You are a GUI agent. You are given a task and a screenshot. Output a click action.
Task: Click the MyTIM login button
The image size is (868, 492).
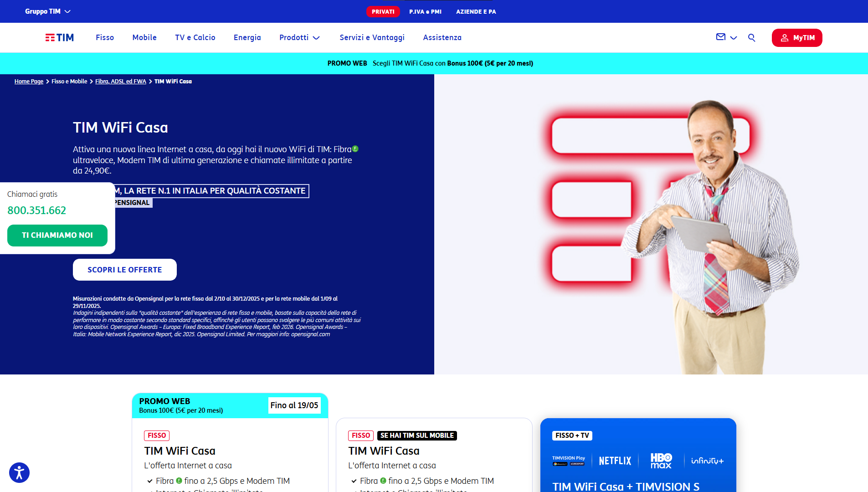point(797,38)
